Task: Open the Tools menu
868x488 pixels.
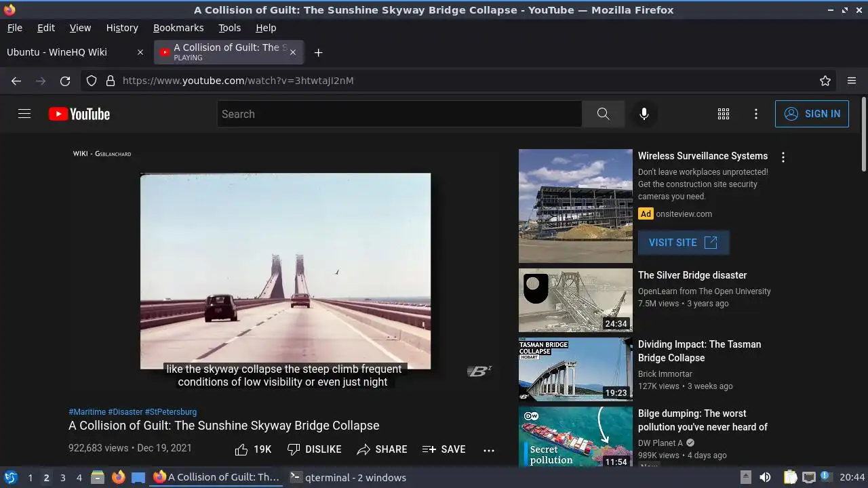Action: click(x=229, y=28)
